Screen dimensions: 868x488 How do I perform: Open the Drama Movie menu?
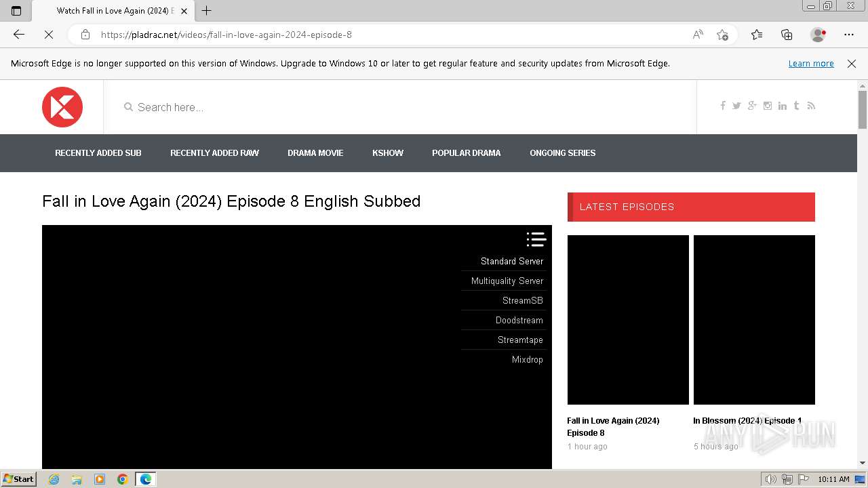click(315, 153)
